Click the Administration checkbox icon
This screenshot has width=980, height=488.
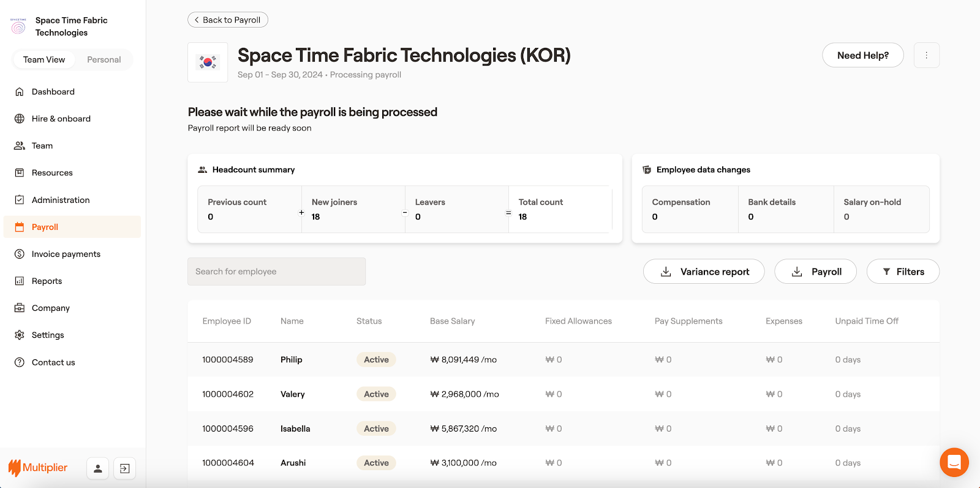(x=20, y=200)
